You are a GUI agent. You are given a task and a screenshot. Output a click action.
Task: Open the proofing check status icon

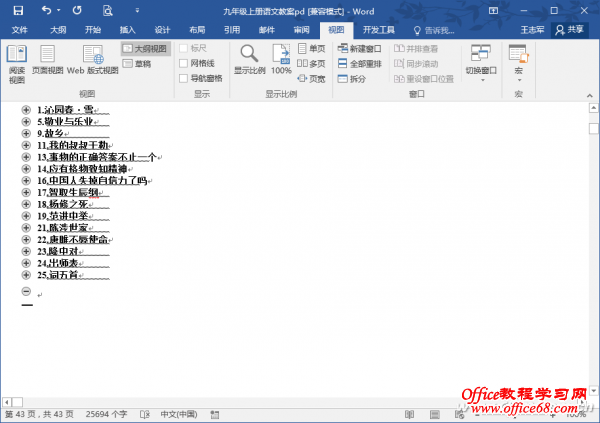coord(145,415)
